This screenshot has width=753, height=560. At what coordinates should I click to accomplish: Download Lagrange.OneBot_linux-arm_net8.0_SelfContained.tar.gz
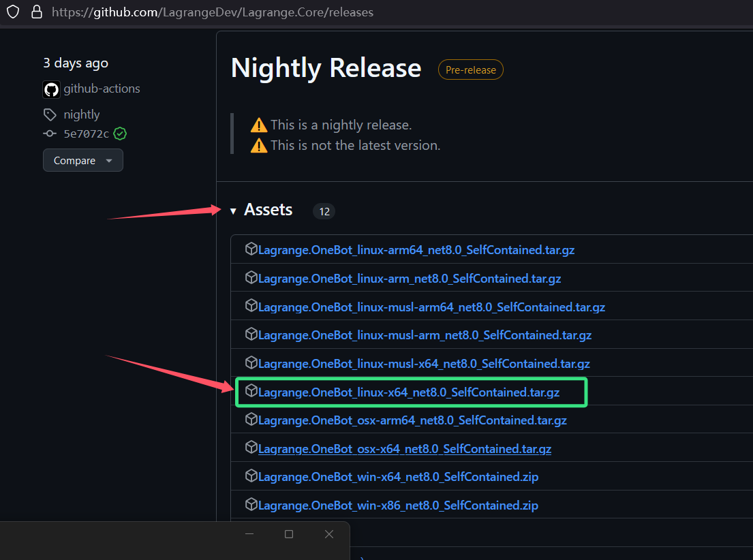coord(410,279)
